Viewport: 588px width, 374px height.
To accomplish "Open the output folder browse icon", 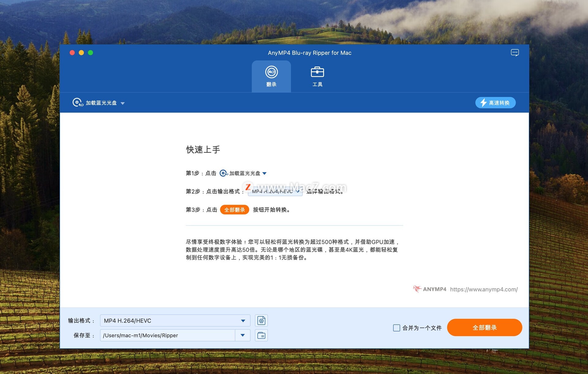I will pos(261,335).
